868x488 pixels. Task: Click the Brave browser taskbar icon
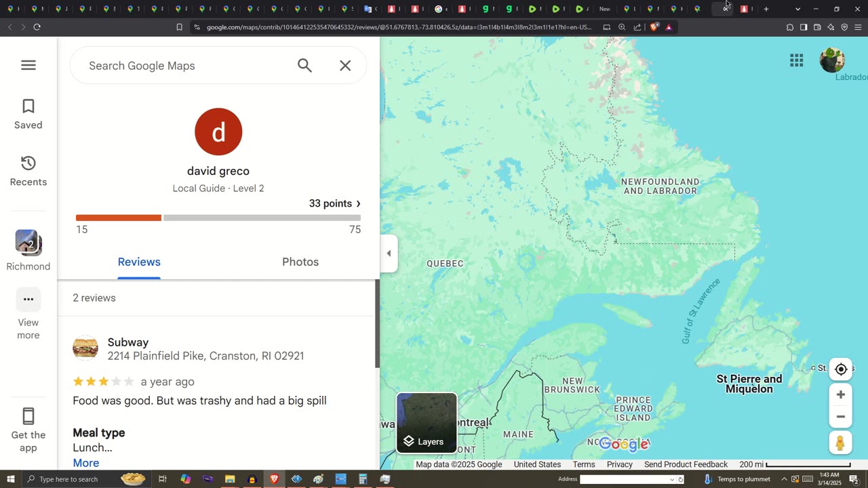pyautogui.click(x=274, y=479)
